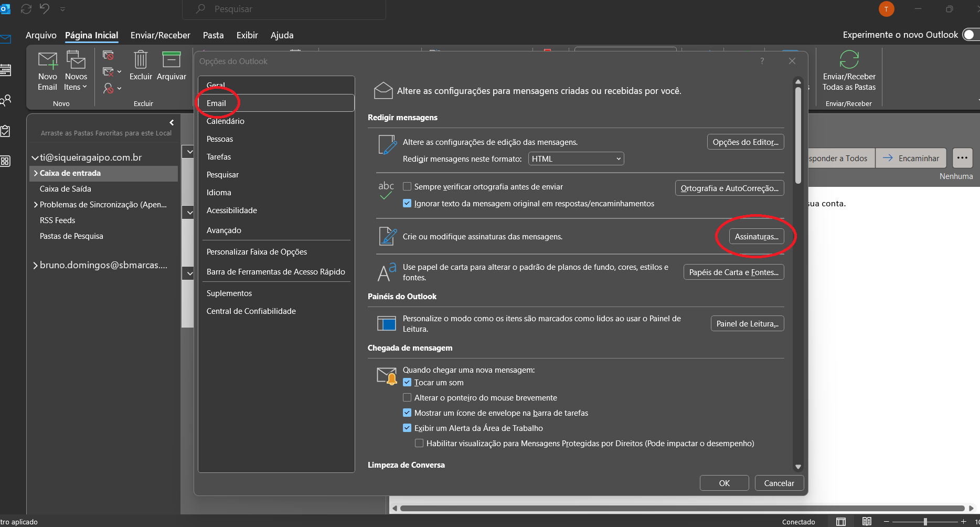Image resolution: width=980 pixels, height=527 pixels.
Task: Open the Novos Itens ribbon button
Action: tap(76, 71)
